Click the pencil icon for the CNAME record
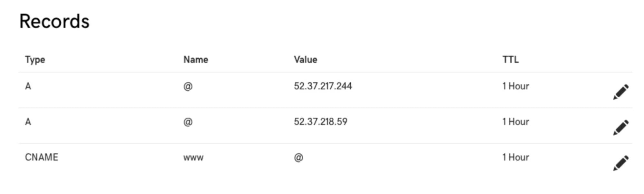This screenshot has width=644, height=194. tap(620, 163)
